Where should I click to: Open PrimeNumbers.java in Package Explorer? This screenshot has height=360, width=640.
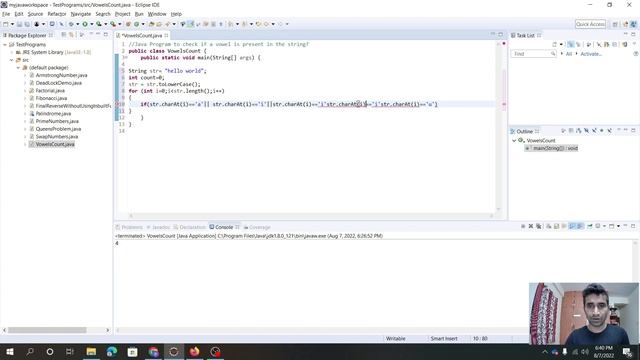(x=57, y=121)
